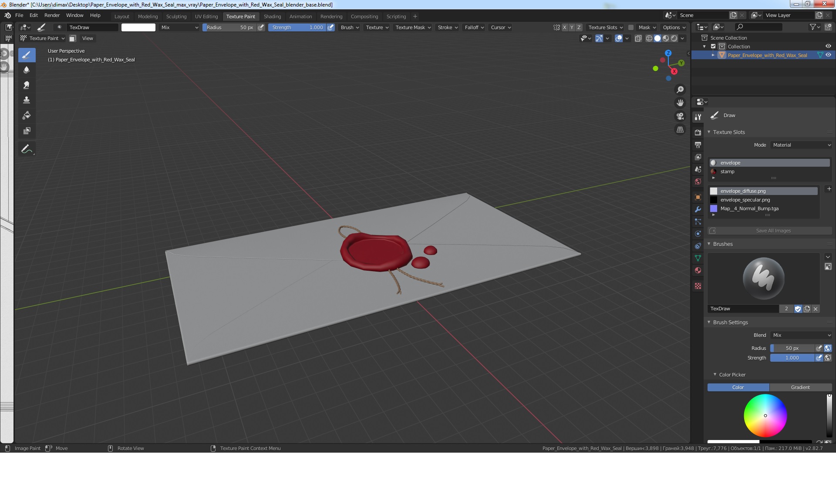Open the Mode Material dropdown
Screen dimensions: 836x504
801,145
